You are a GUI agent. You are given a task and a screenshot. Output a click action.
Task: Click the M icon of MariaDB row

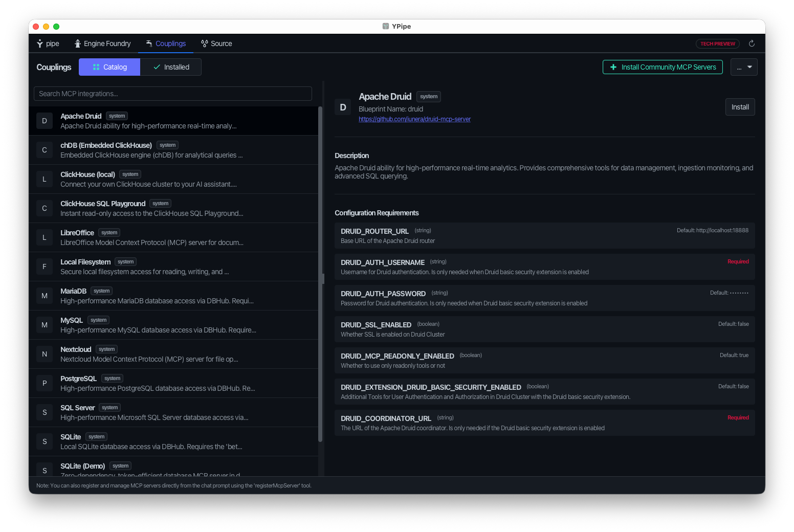pyautogui.click(x=45, y=296)
